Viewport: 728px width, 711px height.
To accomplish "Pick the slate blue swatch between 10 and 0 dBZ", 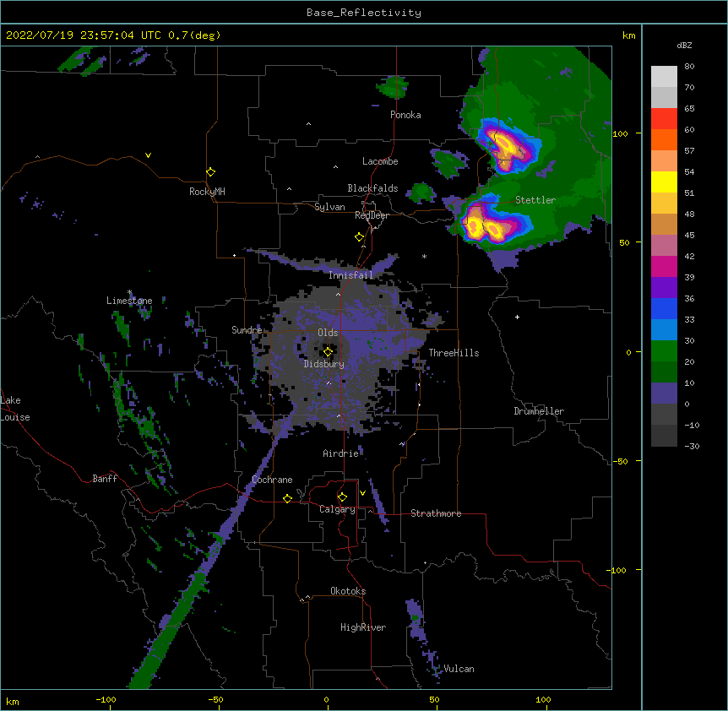I will pos(664,393).
